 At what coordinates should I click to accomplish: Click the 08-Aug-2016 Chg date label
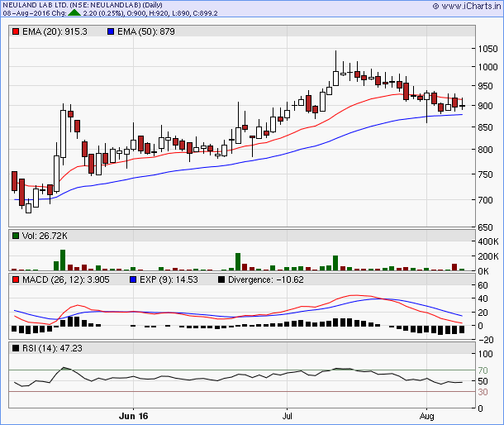tap(35, 13)
